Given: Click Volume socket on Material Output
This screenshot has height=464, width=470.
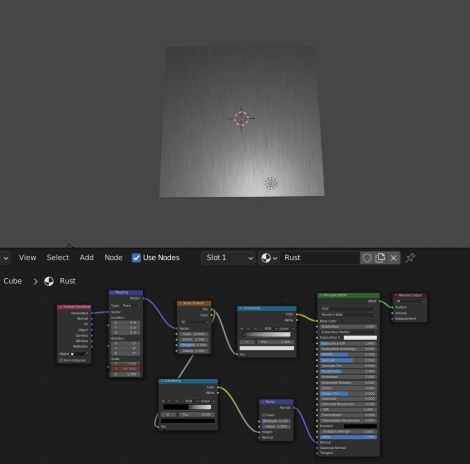Looking at the screenshot, I should point(392,313).
